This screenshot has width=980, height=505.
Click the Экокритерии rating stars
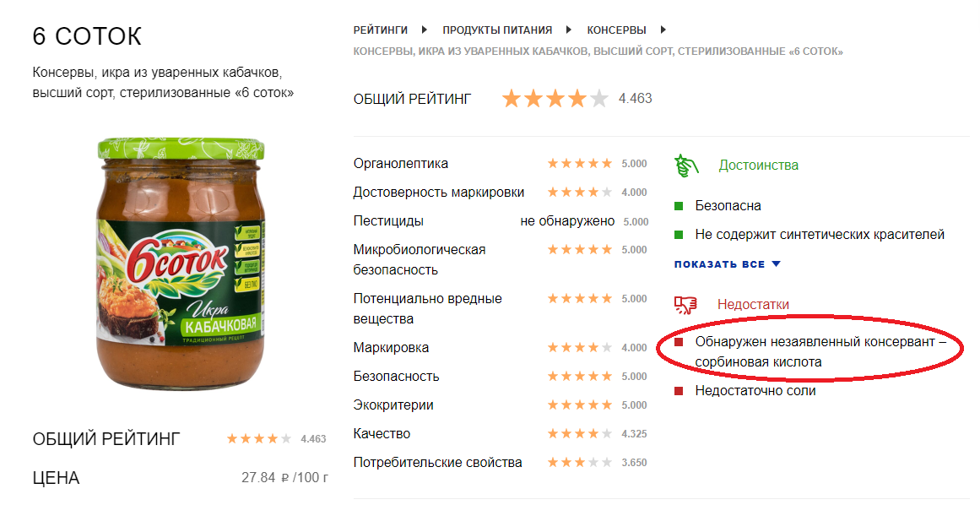579,405
